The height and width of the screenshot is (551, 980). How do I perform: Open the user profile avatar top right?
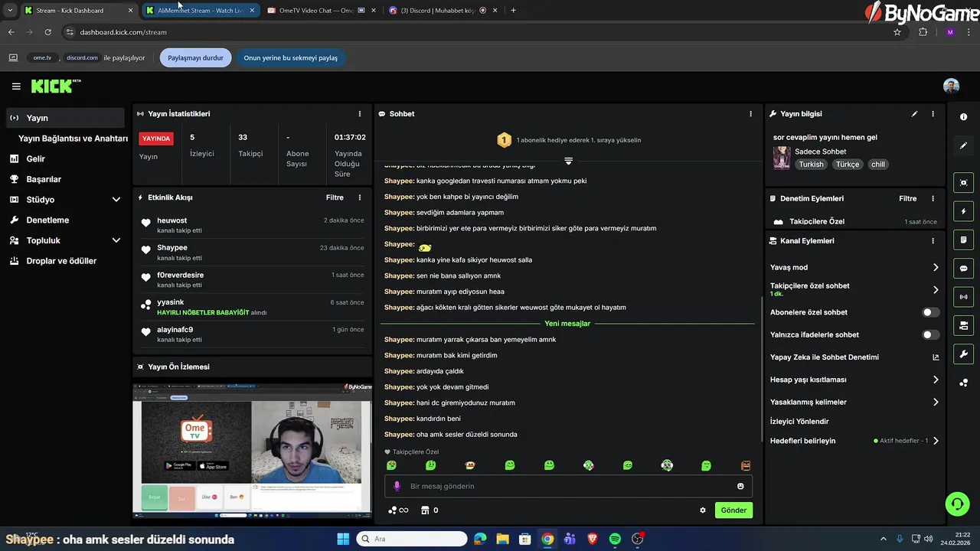(951, 86)
